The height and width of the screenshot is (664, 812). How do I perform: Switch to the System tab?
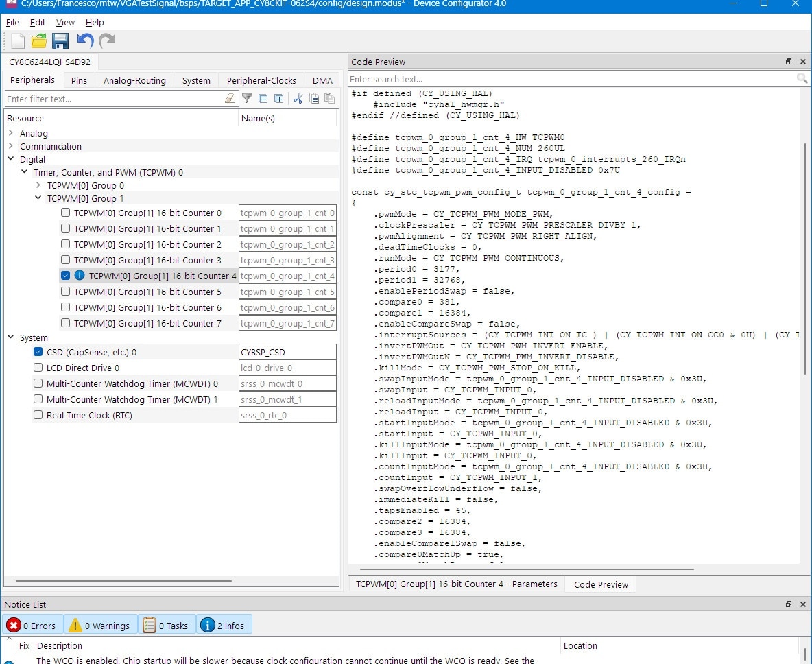click(x=196, y=80)
